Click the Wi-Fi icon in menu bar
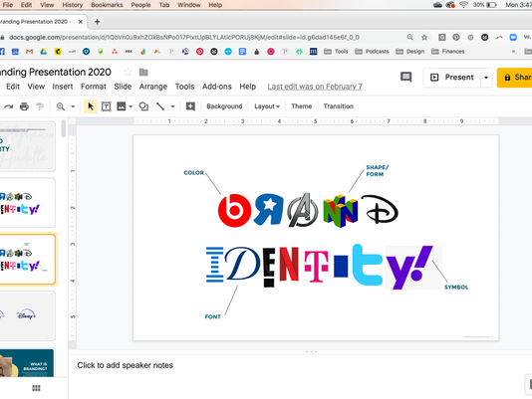The height and width of the screenshot is (399, 532). (x=463, y=5)
